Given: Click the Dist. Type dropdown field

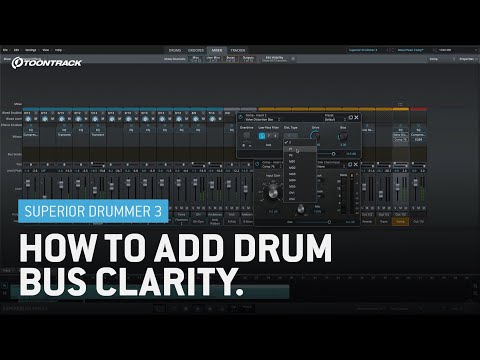Looking at the screenshot, I should [291, 136].
